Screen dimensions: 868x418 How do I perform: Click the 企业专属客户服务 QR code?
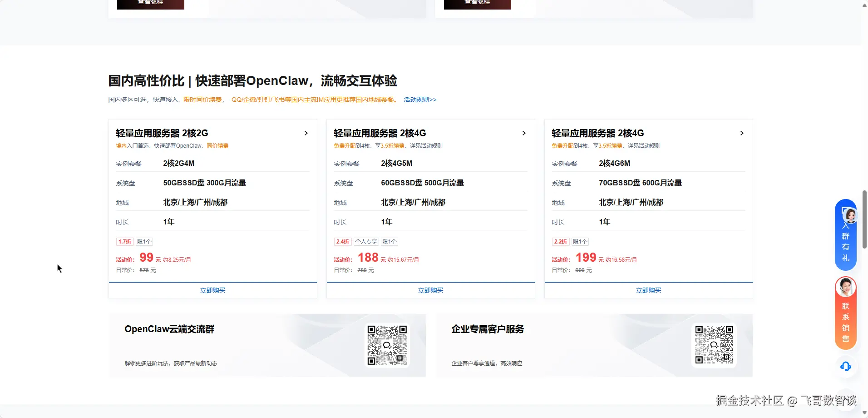pyautogui.click(x=714, y=345)
